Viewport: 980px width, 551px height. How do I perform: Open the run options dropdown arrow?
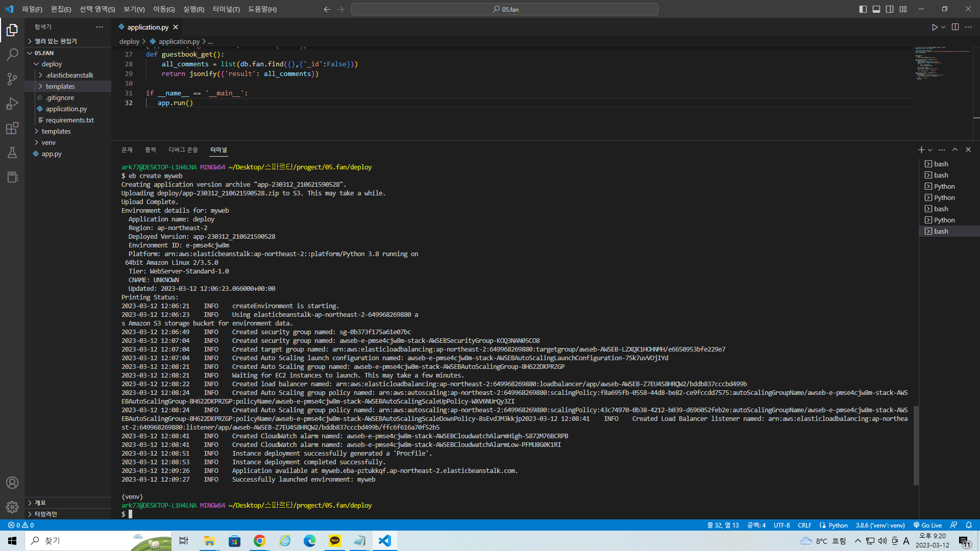pyautogui.click(x=943, y=27)
